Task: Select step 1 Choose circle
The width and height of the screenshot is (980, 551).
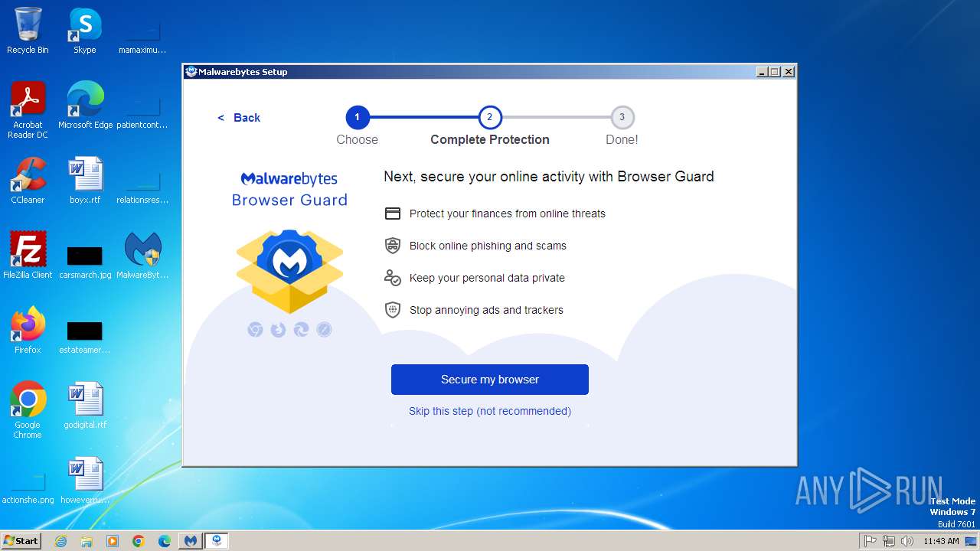Action: tap(358, 117)
